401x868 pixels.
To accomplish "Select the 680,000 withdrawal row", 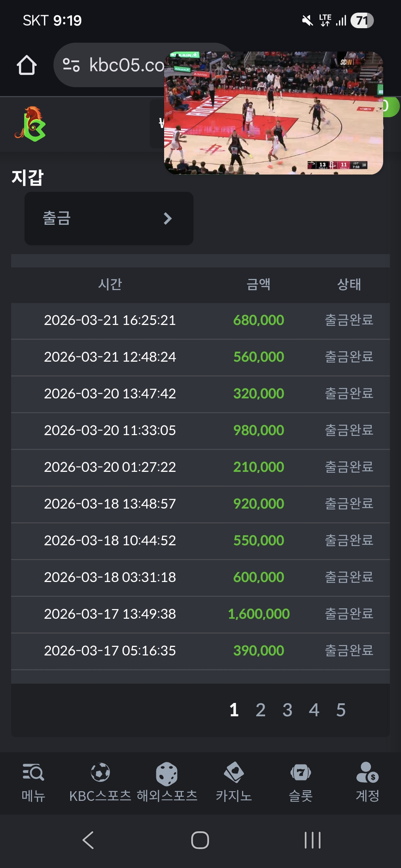I will (x=200, y=320).
